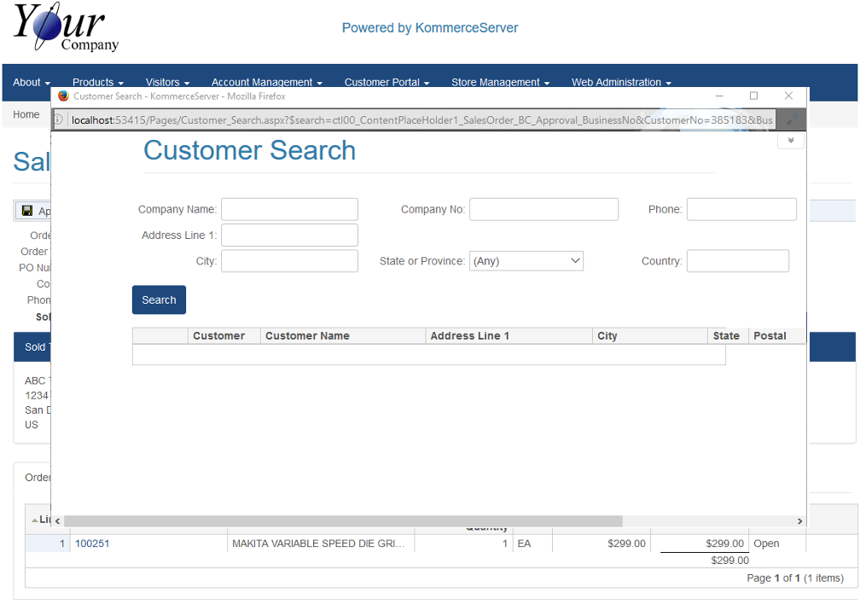The height and width of the screenshot is (616, 860).
Task: Click the double-chevron button below address bar
Action: 790,141
